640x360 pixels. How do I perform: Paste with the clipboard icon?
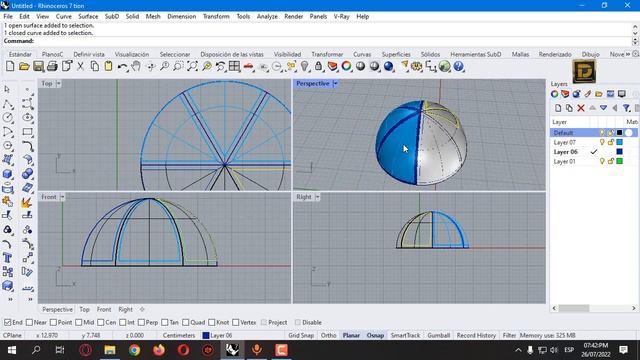(x=108, y=66)
